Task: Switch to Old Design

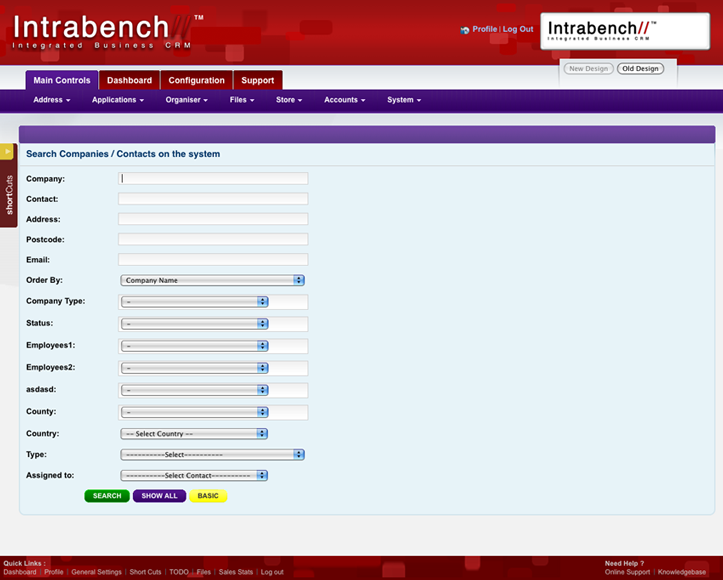Action: click(640, 69)
